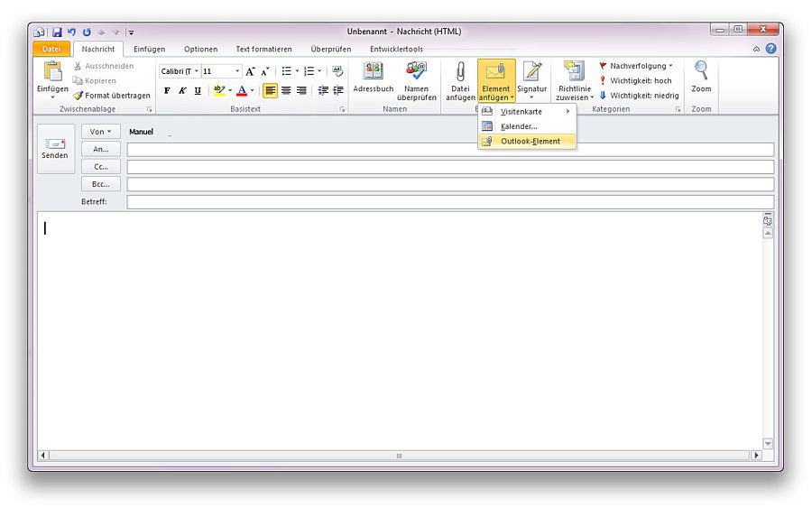Toggle align text right

tap(301, 90)
